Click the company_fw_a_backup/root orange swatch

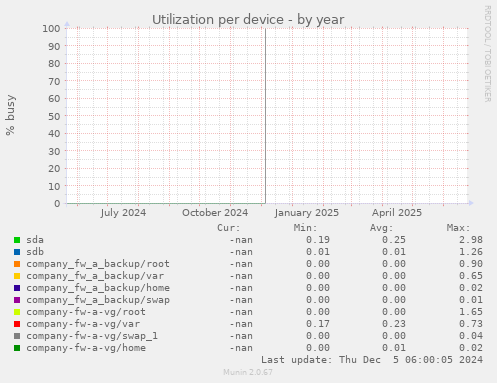pyautogui.click(x=17, y=264)
